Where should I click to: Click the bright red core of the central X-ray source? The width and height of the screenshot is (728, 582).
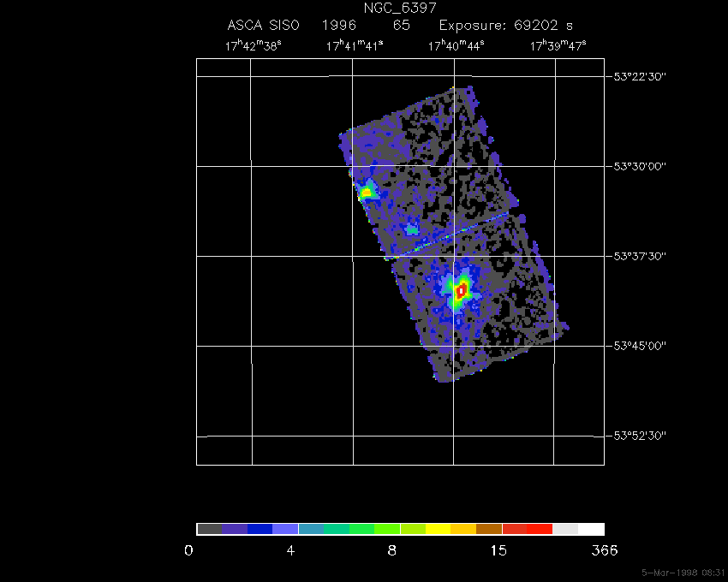coord(462,292)
